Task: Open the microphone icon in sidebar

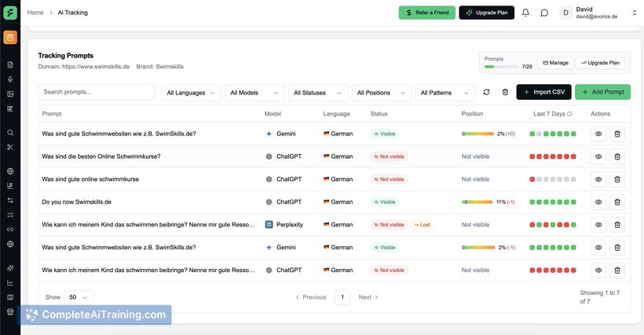Action: pos(10,79)
